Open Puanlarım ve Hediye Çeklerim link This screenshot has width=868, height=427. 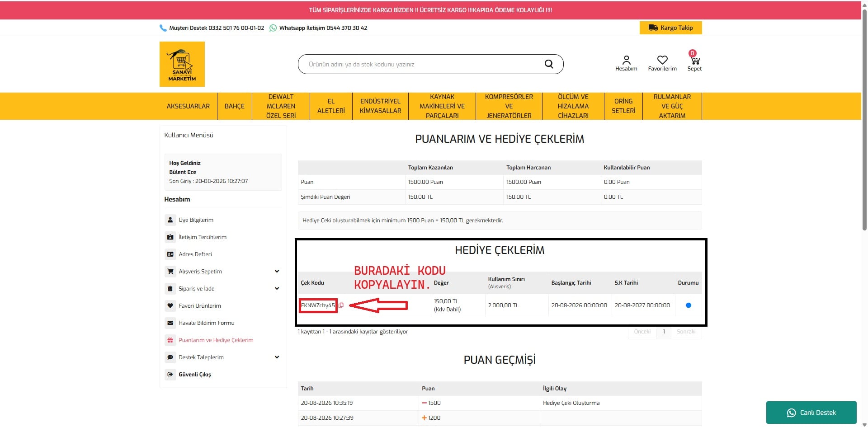point(216,340)
